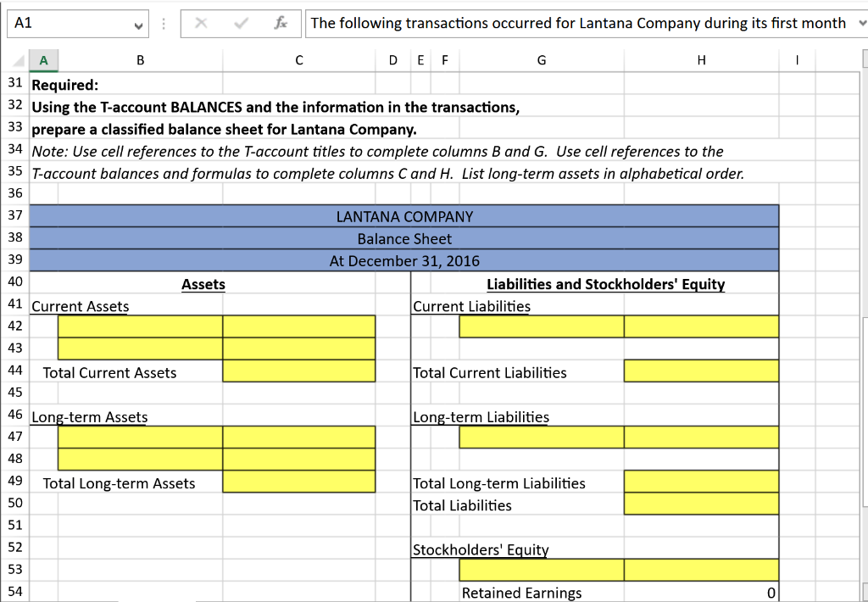Open the Name Box dropdown arrow
Image resolution: width=868 pixels, height=602 pixels.
coord(136,23)
